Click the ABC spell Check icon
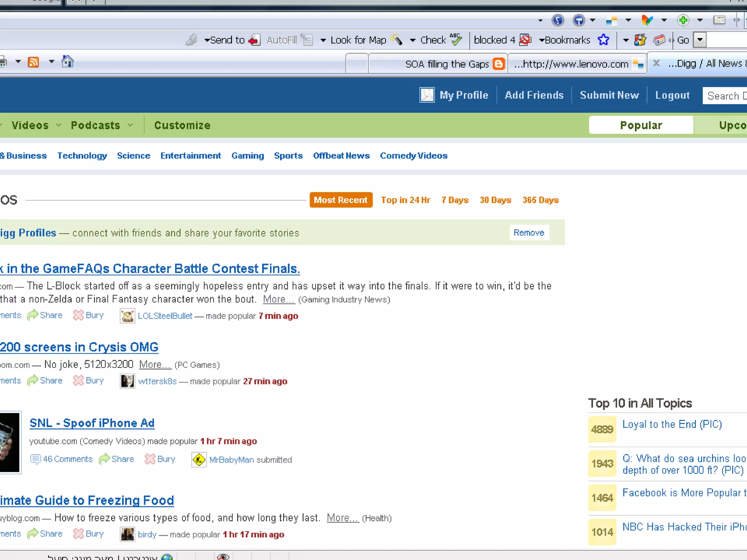Screen dimensions: 747x560 tap(456, 39)
